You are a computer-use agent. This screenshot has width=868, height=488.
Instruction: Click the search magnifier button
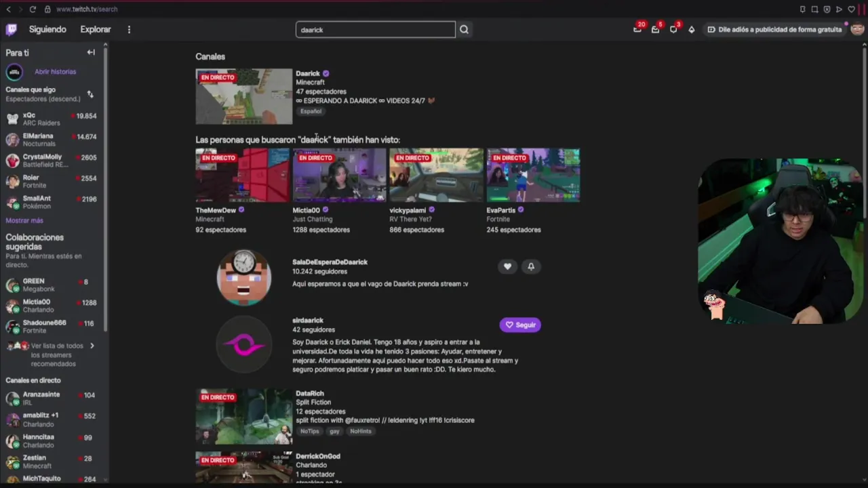coord(464,30)
